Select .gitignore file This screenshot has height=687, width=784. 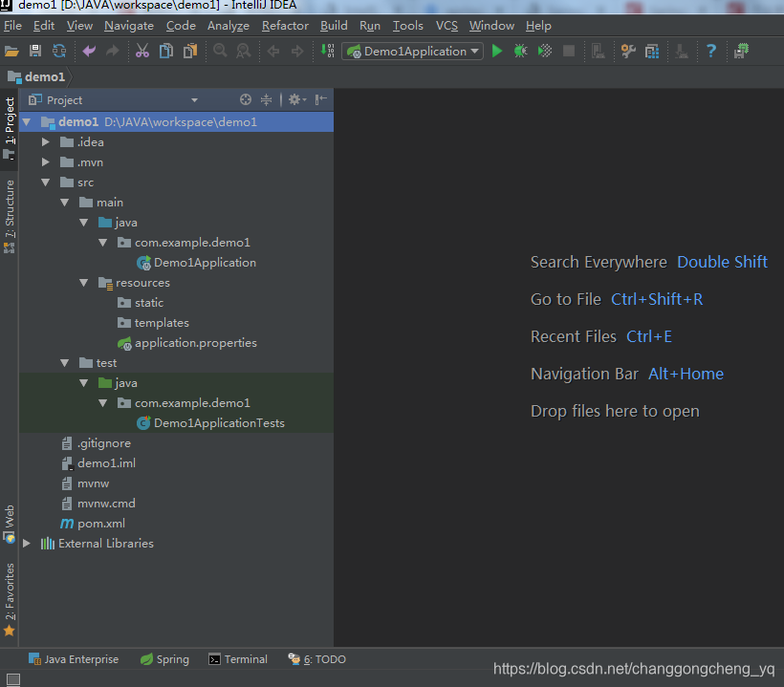[x=104, y=443]
